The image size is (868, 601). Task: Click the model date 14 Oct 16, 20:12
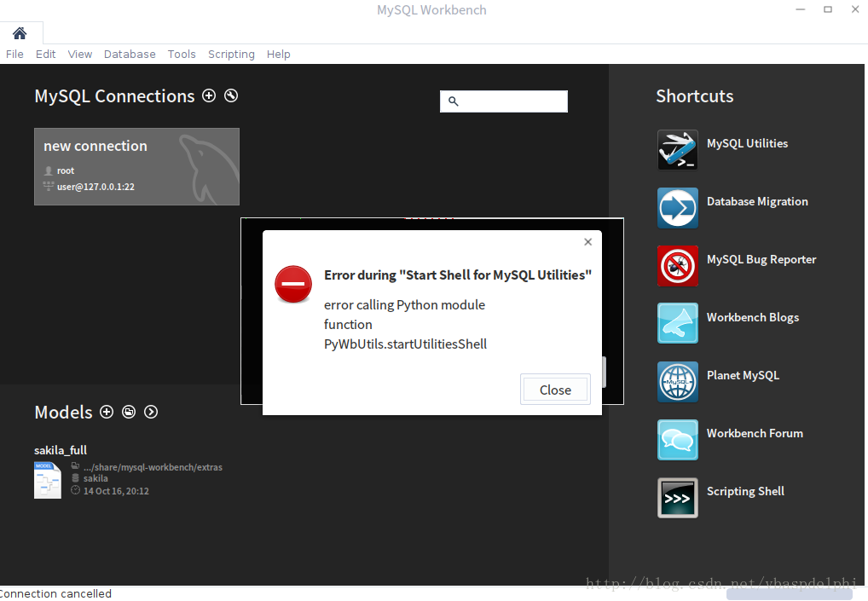[x=116, y=491]
